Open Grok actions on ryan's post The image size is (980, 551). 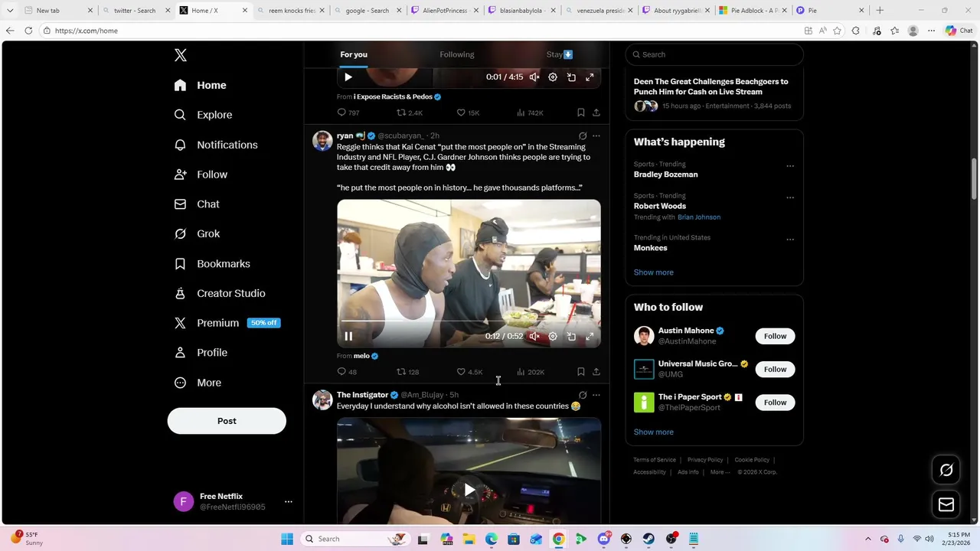pyautogui.click(x=583, y=136)
